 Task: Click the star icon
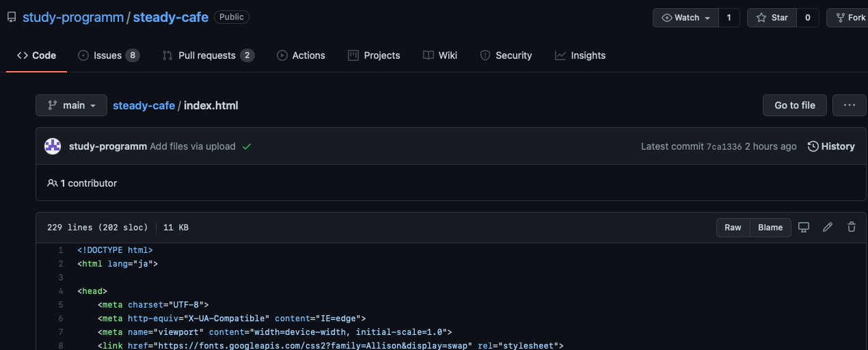(x=761, y=18)
